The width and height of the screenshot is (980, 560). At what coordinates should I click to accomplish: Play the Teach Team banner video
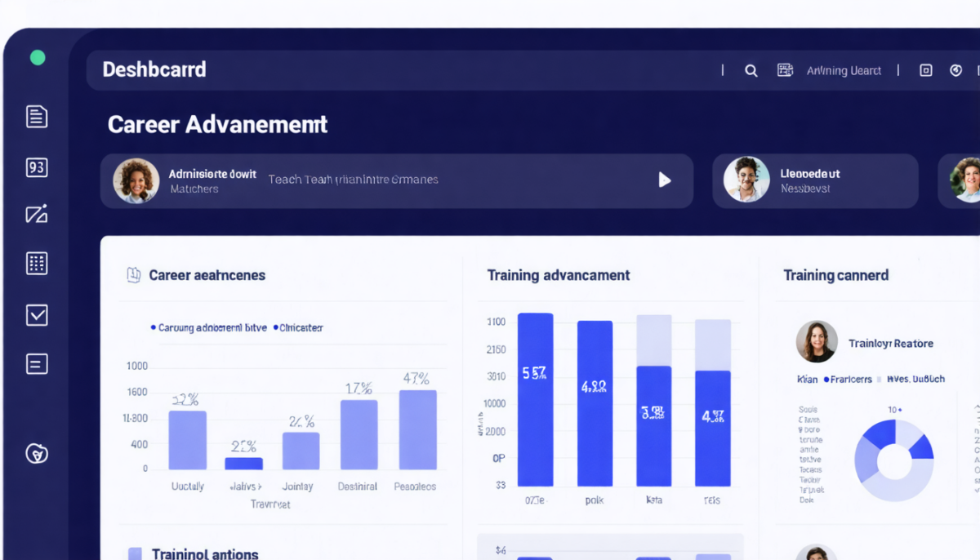click(x=665, y=180)
